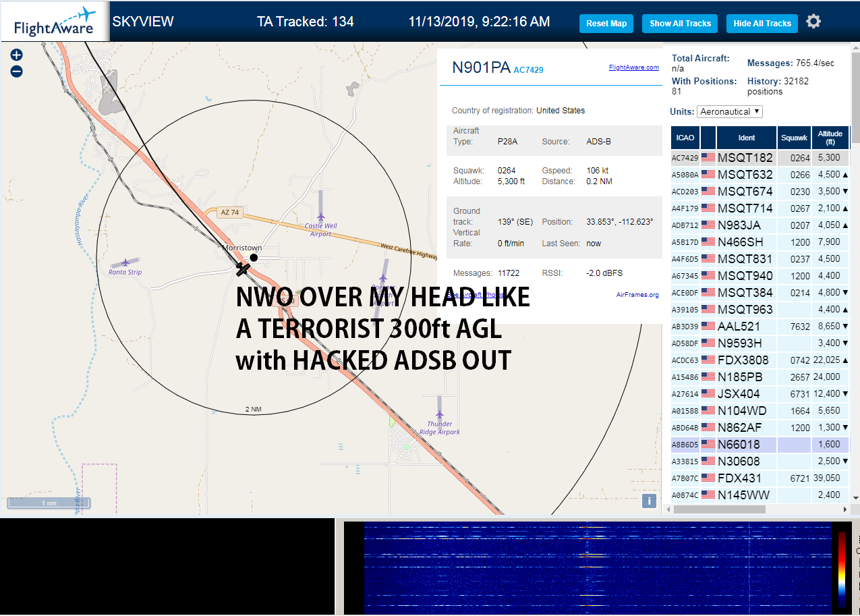860x616 pixels.
Task: Click the 1 nm map scale bar
Action: click(x=49, y=503)
